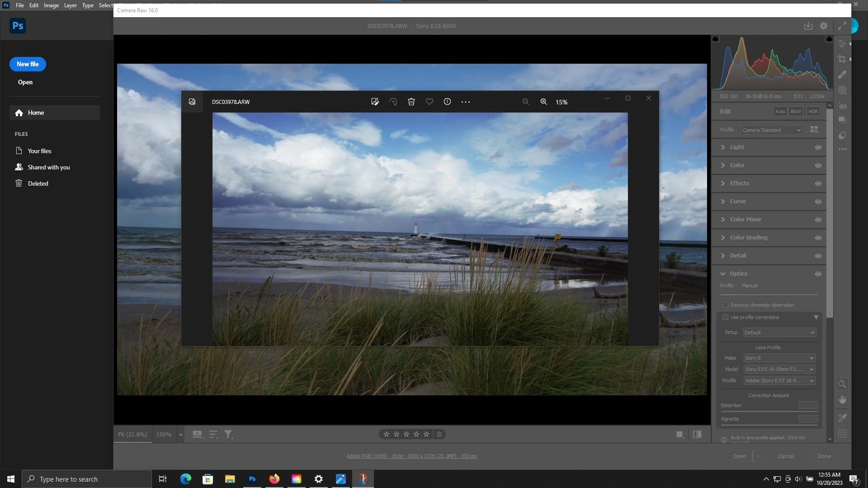Click the Vignette correction slider
Viewport: 868px width, 488px height.
[769, 425]
